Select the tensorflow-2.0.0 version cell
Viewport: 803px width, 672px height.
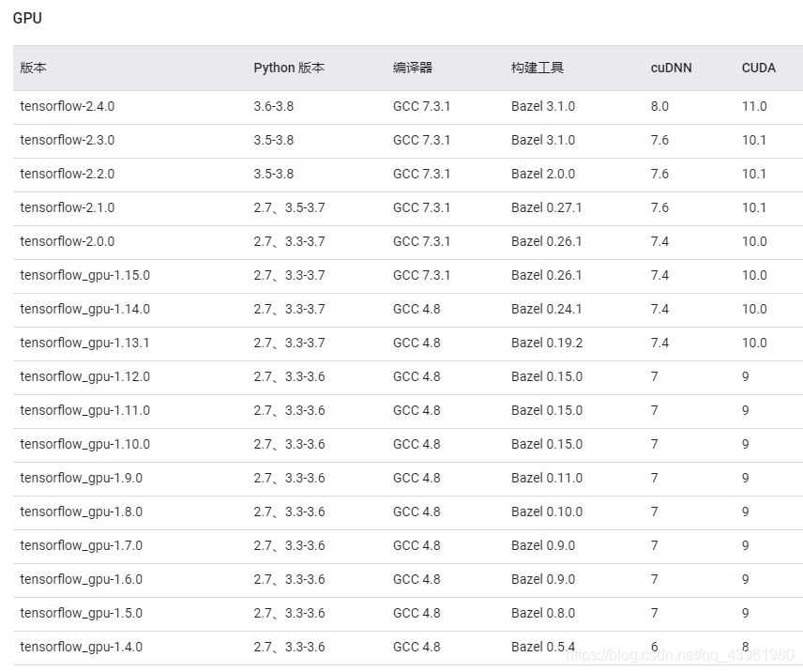[x=68, y=241]
